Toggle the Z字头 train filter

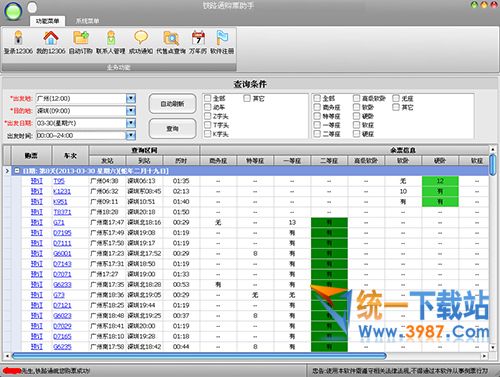coord(208,116)
